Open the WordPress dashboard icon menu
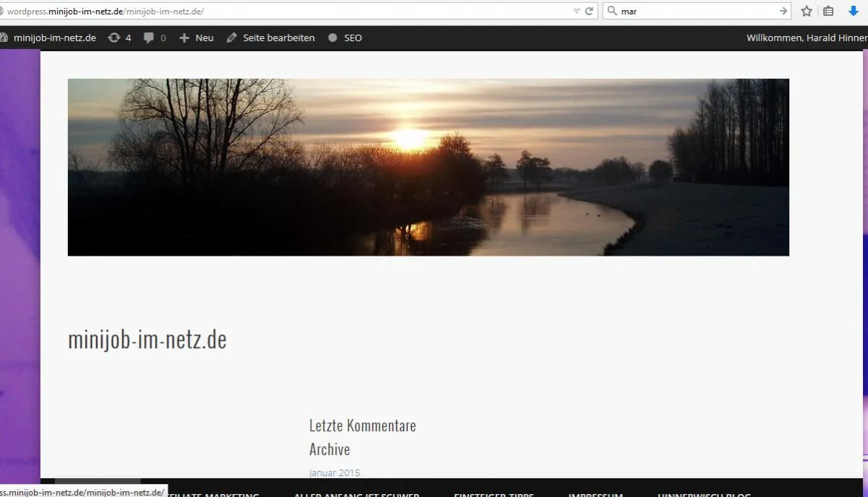The height and width of the screenshot is (497, 868). [x=3, y=38]
